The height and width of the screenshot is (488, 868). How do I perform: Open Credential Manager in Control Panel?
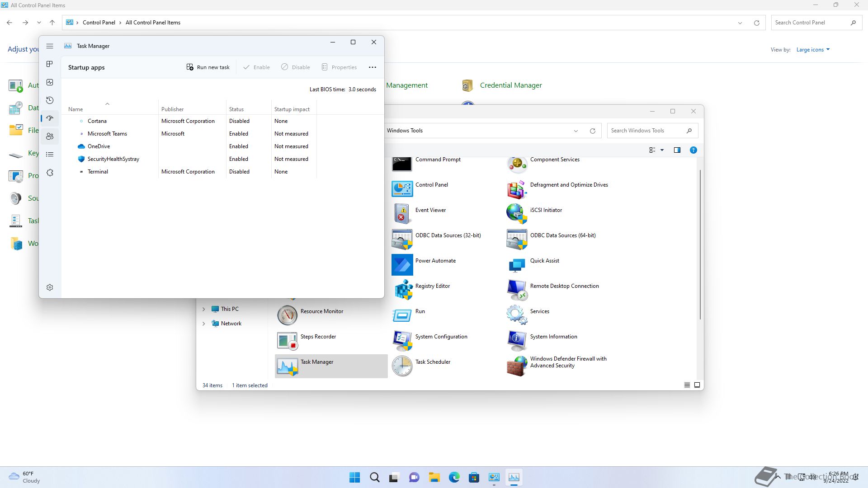pos(502,85)
